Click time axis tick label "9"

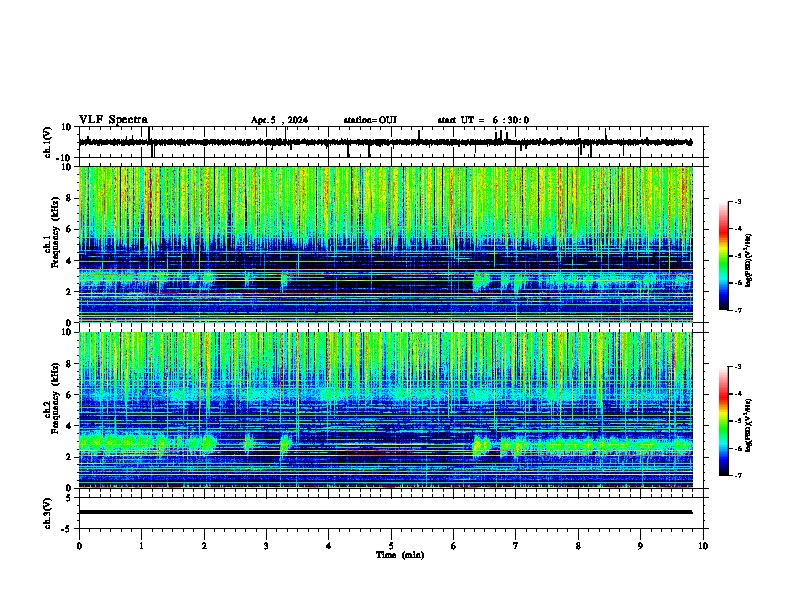click(x=640, y=546)
